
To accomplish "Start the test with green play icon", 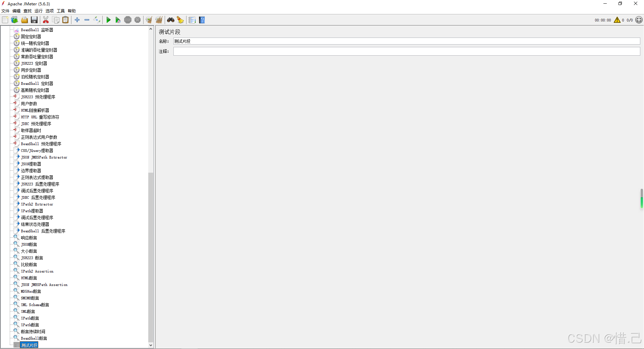I will (108, 20).
